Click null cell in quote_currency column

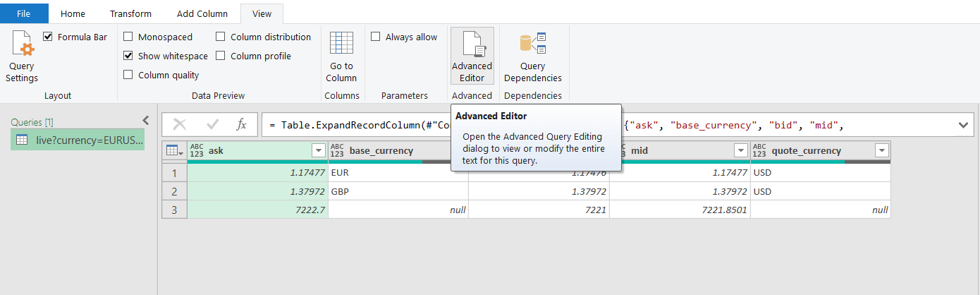click(x=821, y=210)
